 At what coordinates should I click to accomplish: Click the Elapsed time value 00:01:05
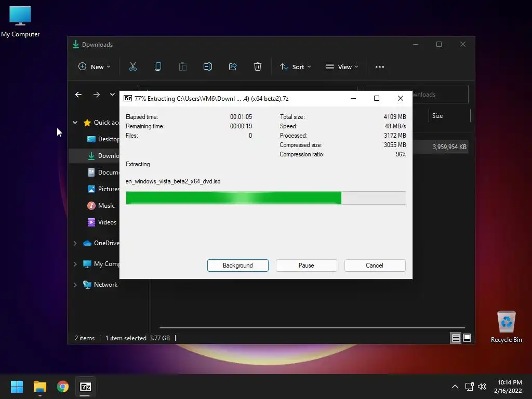(x=241, y=117)
